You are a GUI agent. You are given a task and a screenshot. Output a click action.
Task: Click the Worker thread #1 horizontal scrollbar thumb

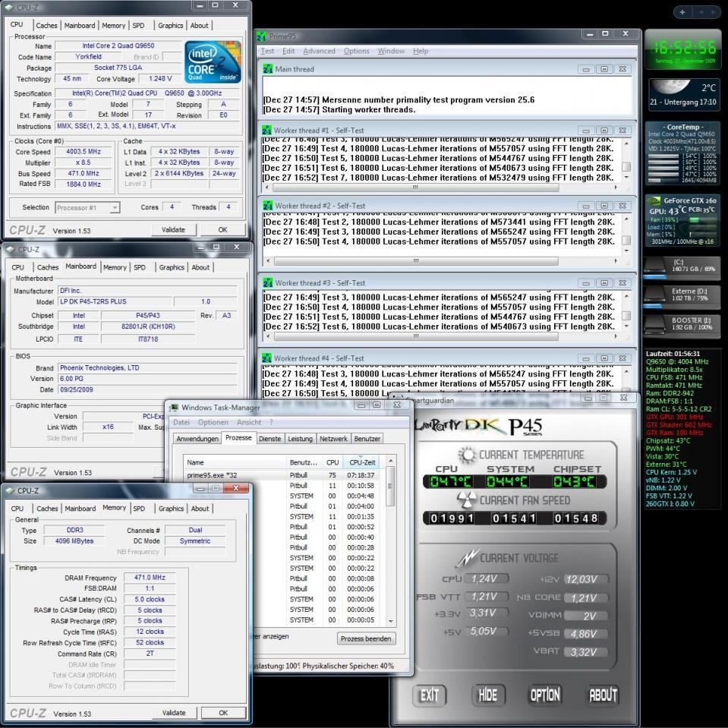tap(415, 188)
